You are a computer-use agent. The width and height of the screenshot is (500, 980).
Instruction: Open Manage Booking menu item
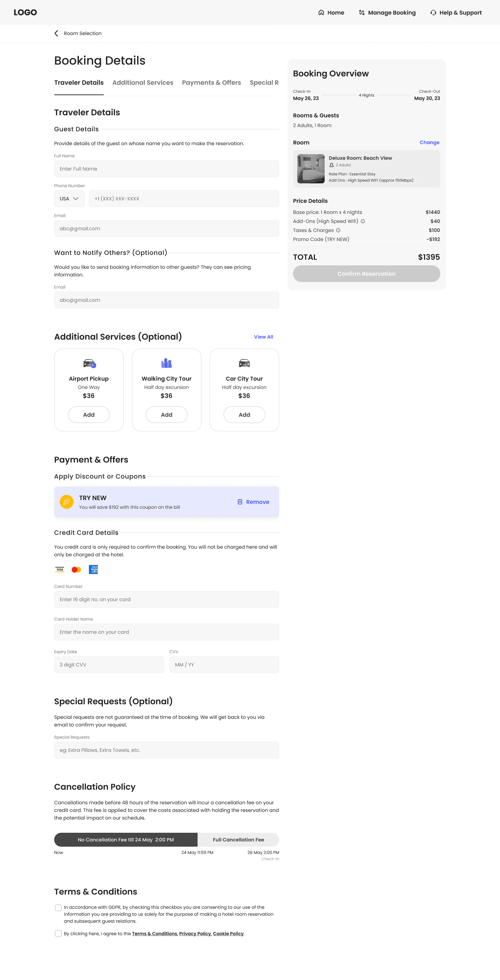(x=387, y=13)
